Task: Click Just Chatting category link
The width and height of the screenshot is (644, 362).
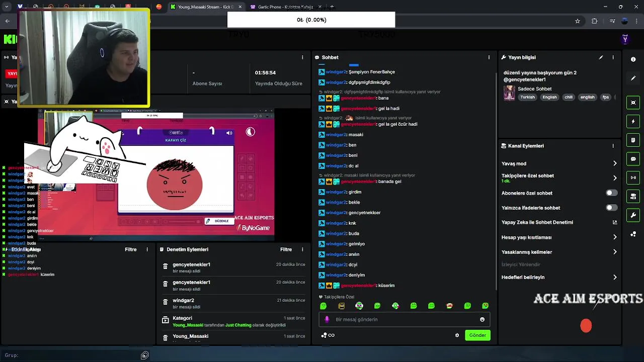Action: (238, 325)
